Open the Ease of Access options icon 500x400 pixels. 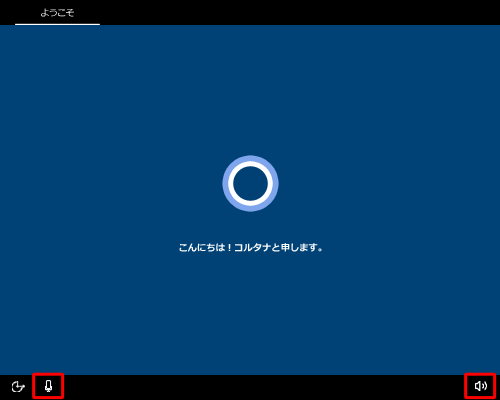pos(18,386)
